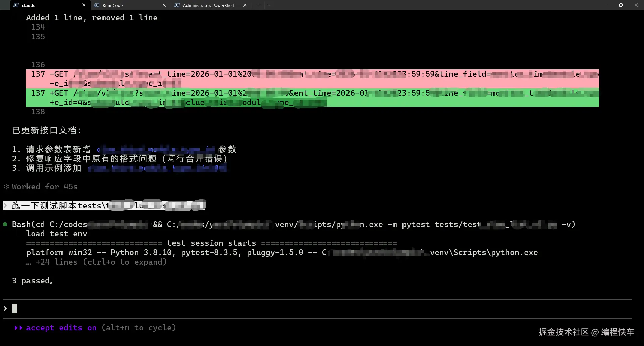Screen dimensions: 644x346
Task: Close the Kimi Code tab
Action: pos(164,5)
